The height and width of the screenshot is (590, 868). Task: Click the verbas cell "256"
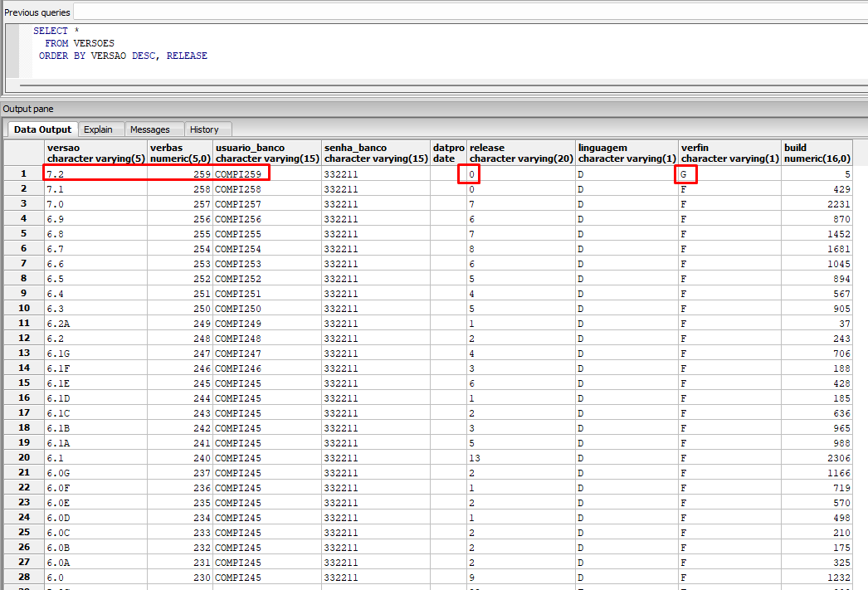coord(180,219)
